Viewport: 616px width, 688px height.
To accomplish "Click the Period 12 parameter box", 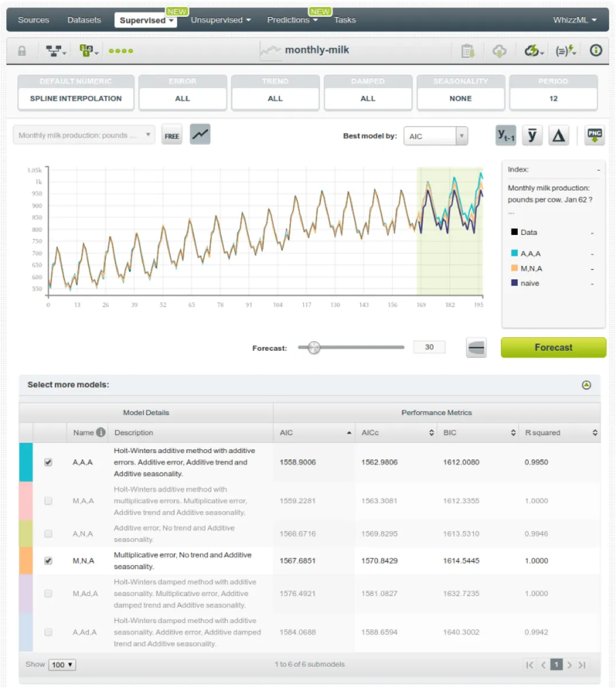I will (x=553, y=93).
